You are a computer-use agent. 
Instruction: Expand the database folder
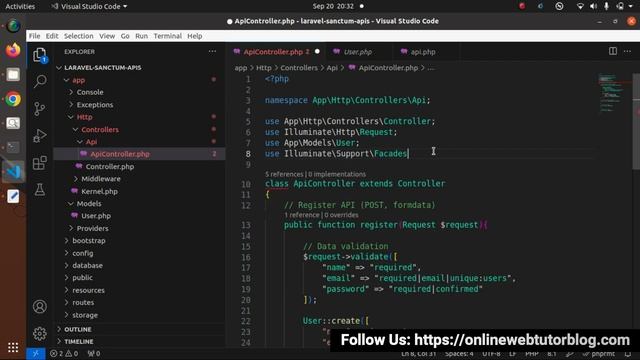coord(87,266)
